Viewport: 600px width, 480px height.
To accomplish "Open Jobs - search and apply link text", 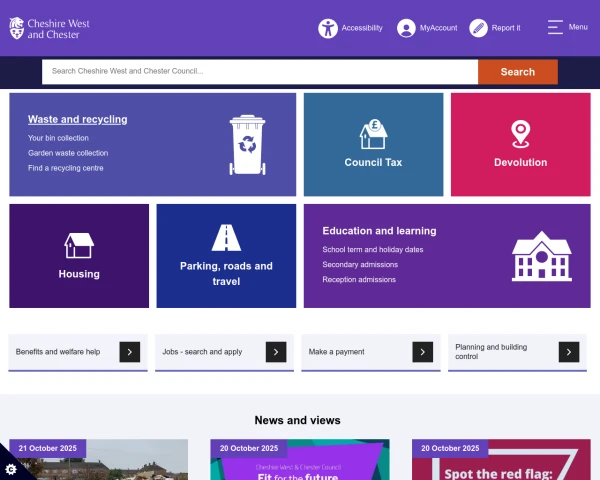I will click(202, 352).
